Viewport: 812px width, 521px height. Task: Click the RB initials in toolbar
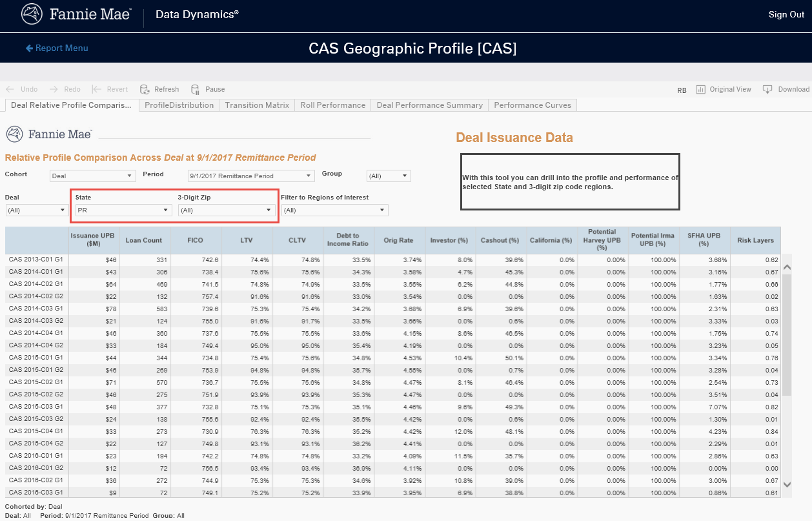[682, 90]
